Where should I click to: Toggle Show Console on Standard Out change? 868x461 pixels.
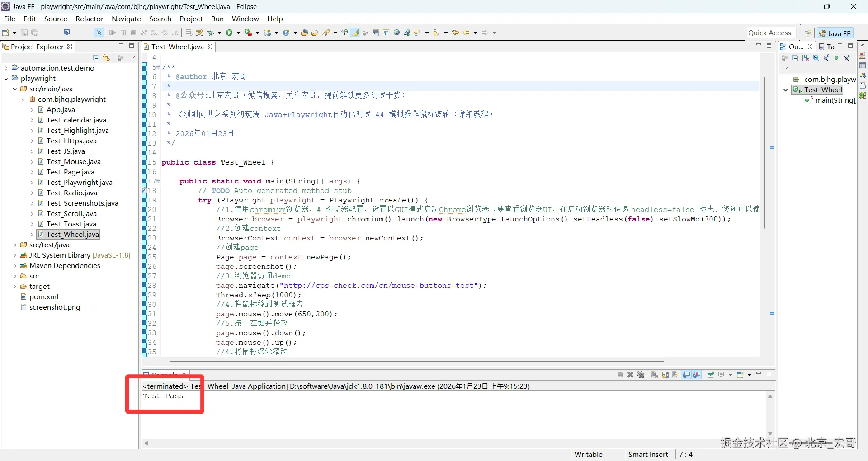pos(687,375)
